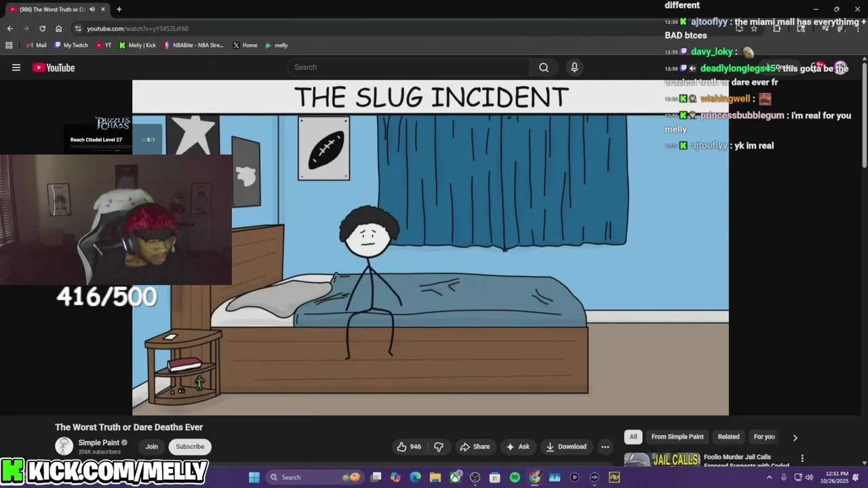
Task: Go back with the browser back arrow
Action: point(9,28)
